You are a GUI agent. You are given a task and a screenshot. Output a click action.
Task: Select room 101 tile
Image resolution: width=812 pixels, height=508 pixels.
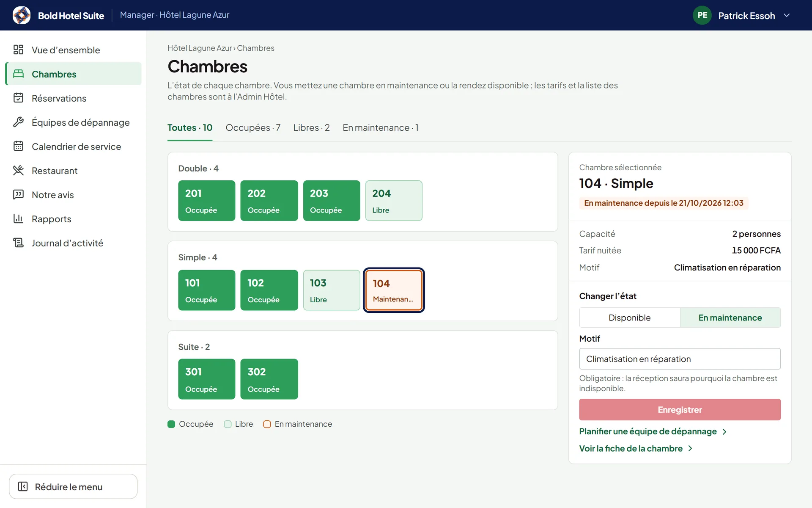(206, 290)
